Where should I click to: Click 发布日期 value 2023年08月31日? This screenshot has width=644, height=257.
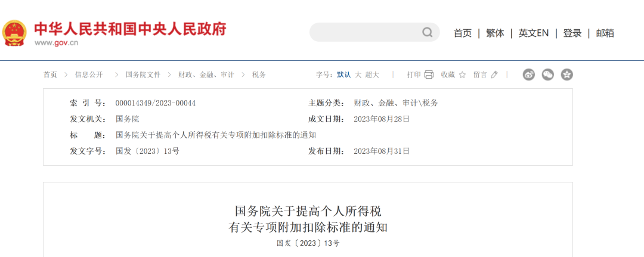tap(382, 151)
